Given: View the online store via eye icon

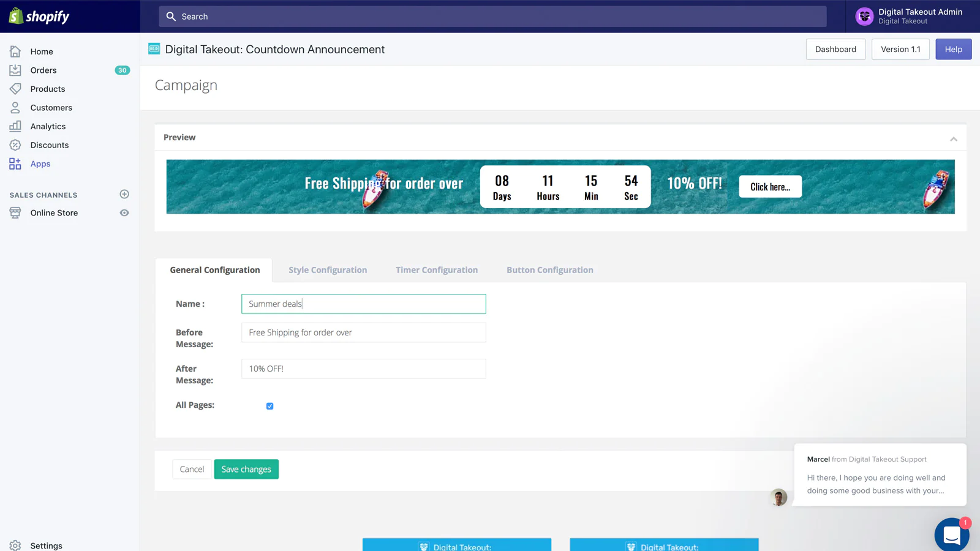Looking at the screenshot, I should click(x=124, y=213).
